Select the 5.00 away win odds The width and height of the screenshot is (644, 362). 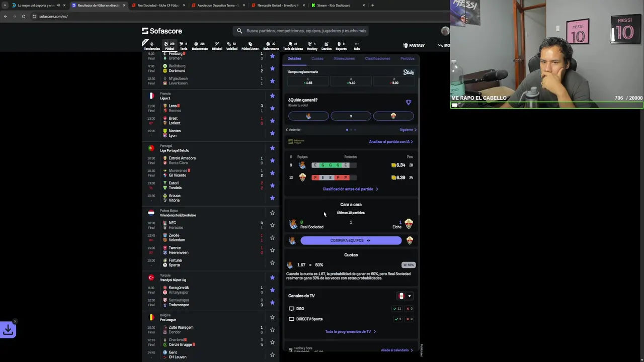click(x=394, y=81)
